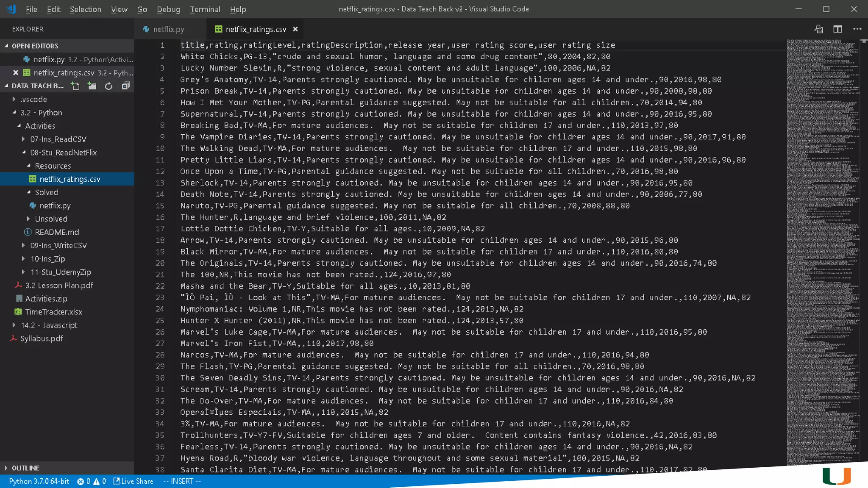Expand the Unsolved folder
This screenshot has height=488, width=868.
click(51, 219)
